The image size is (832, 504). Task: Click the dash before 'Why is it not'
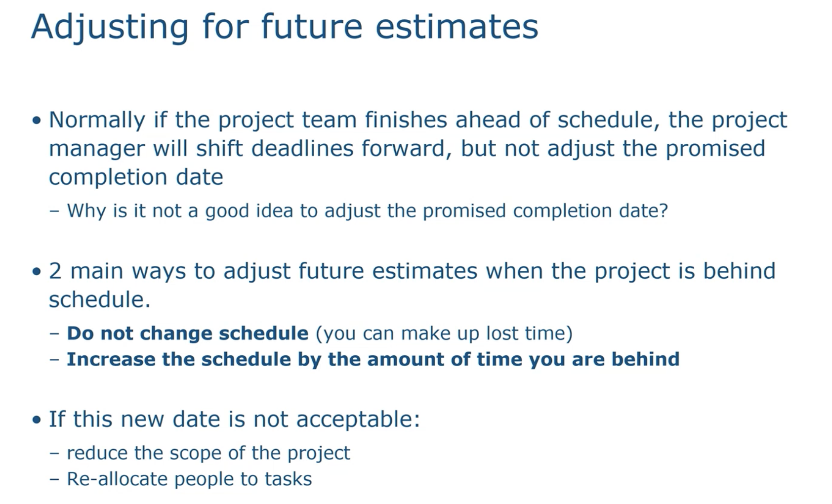[55, 211]
